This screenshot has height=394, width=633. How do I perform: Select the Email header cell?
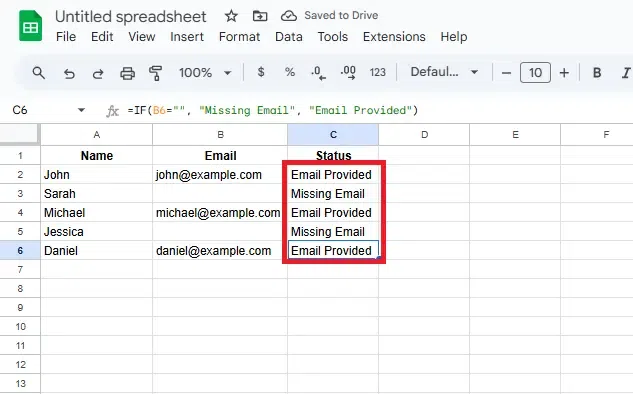coord(220,155)
